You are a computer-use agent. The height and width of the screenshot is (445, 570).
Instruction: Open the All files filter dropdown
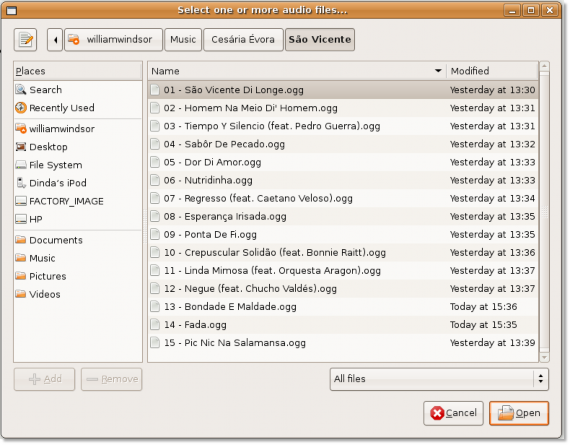click(x=439, y=379)
